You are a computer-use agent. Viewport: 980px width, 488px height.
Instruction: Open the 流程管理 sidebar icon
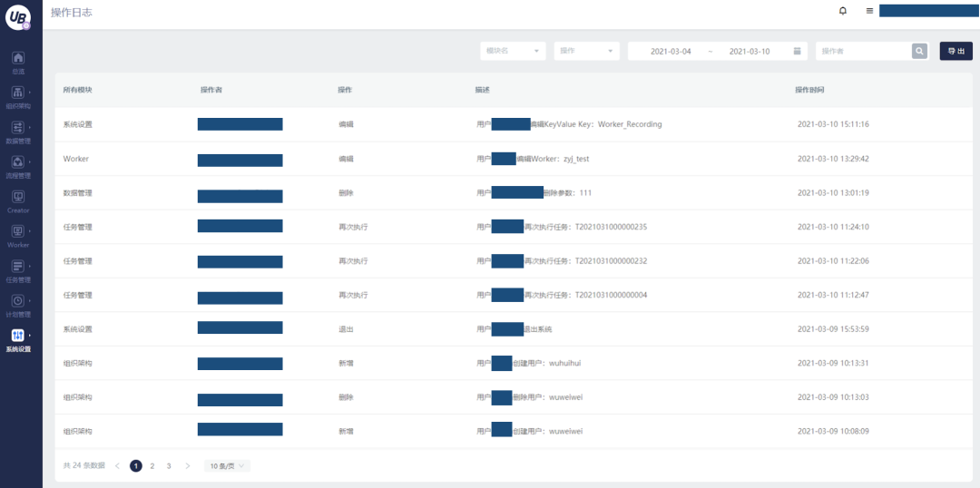point(19,162)
